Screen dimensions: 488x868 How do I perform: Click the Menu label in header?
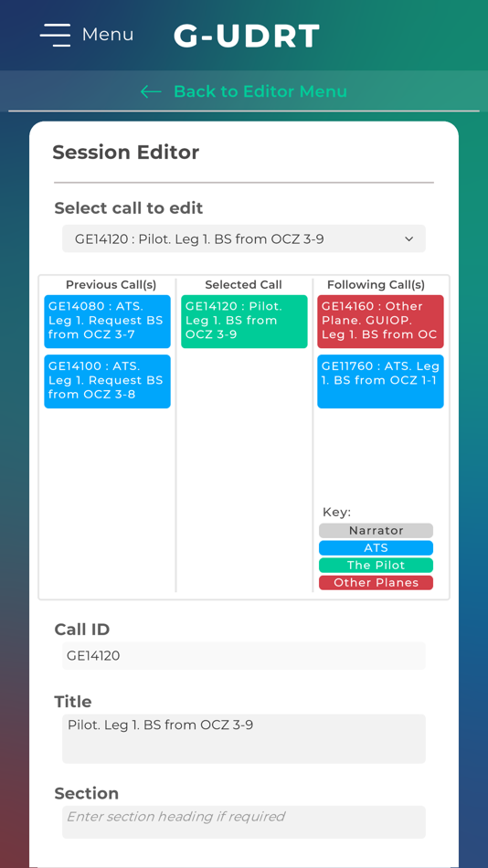pyautogui.click(x=108, y=35)
